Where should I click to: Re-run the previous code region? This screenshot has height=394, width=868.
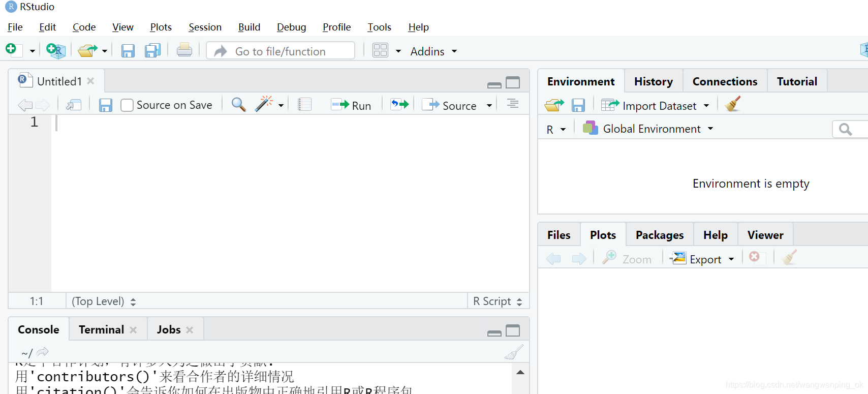[x=399, y=105]
